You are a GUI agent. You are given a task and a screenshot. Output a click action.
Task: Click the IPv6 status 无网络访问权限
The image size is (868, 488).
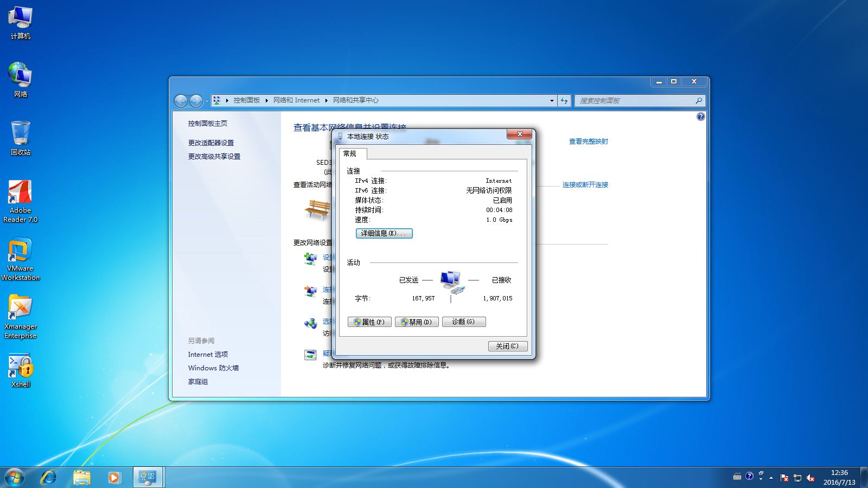pos(489,190)
